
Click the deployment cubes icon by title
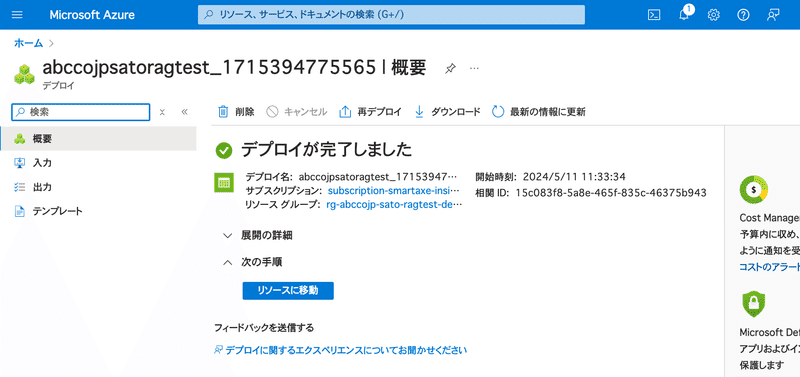[24, 74]
